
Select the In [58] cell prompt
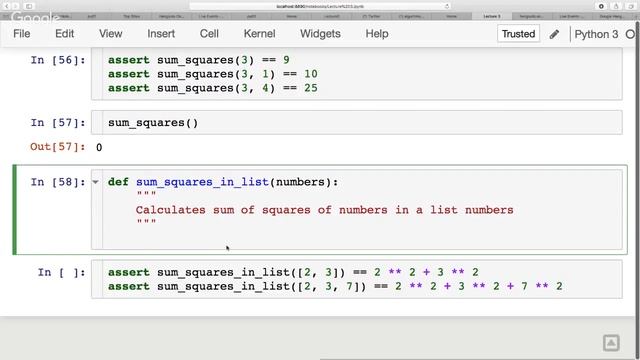58,182
